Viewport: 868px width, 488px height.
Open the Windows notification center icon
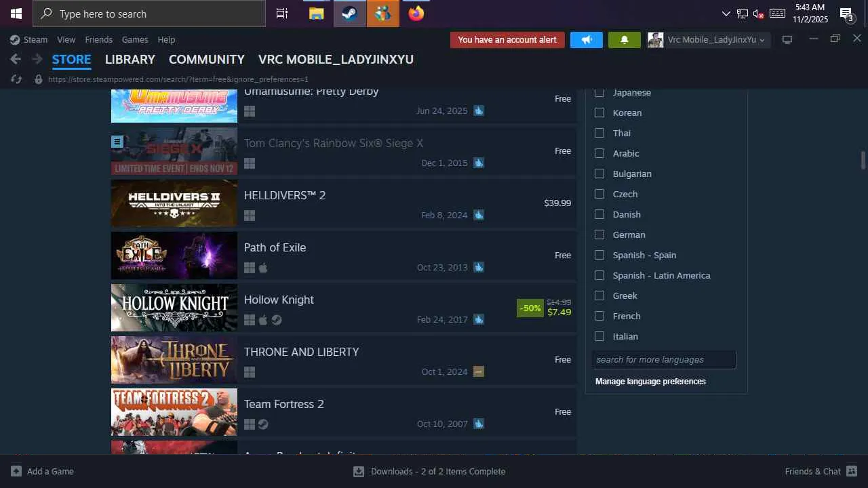coord(846,14)
